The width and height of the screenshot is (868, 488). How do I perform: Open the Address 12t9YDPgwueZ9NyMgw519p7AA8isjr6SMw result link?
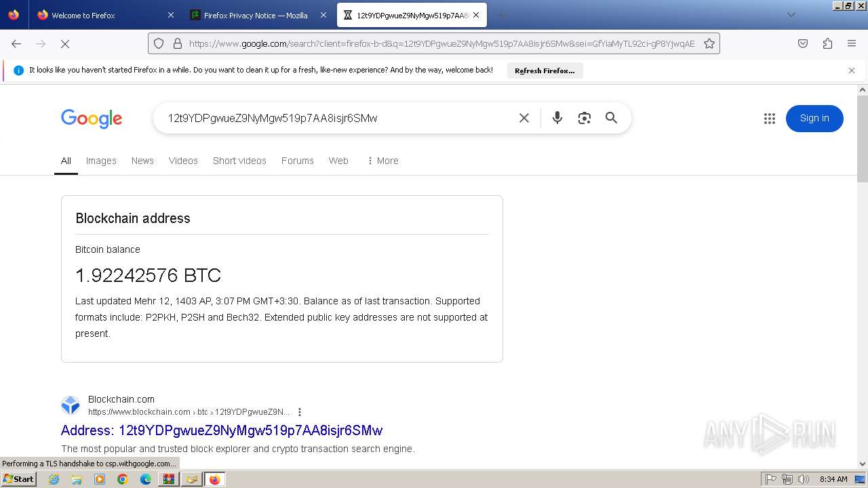[x=222, y=430]
